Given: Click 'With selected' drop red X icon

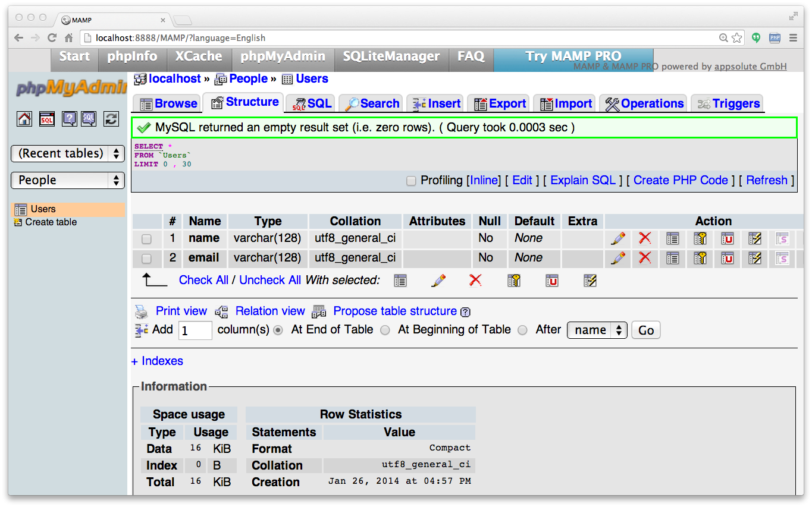Looking at the screenshot, I should [475, 281].
